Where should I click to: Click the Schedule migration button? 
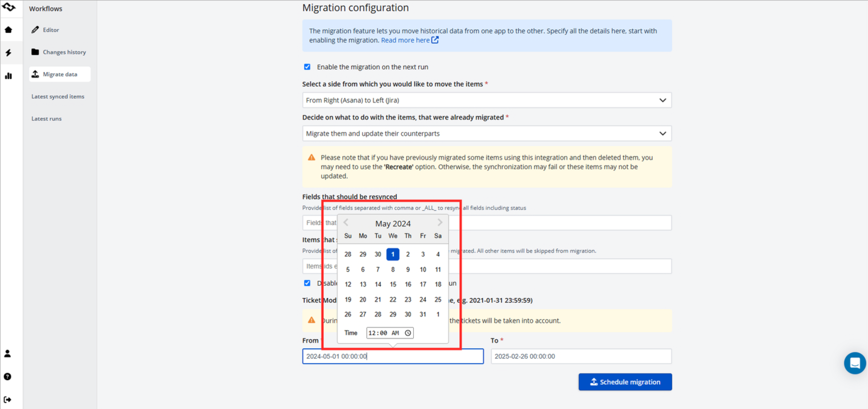tap(625, 382)
